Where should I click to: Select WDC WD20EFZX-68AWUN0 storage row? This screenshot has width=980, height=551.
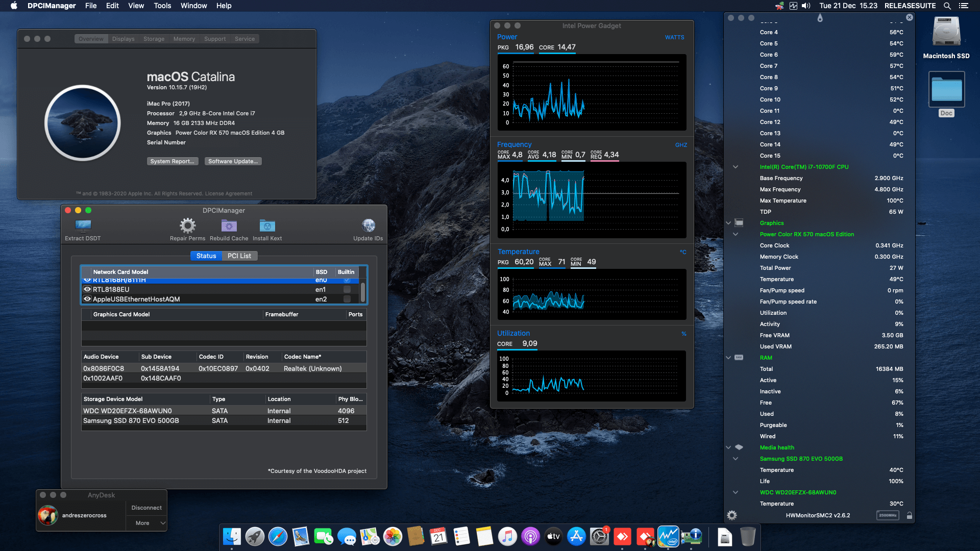click(224, 411)
